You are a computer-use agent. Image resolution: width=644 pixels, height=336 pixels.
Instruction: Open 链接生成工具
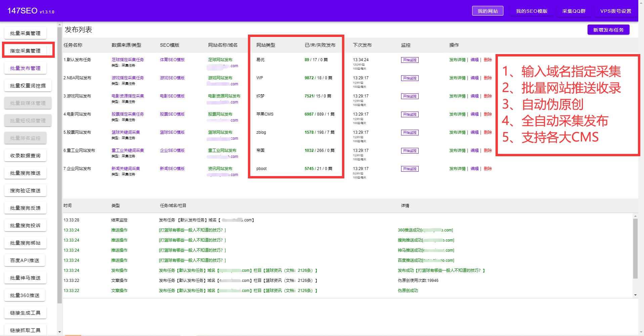pyautogui.click(x=25, y=312)
